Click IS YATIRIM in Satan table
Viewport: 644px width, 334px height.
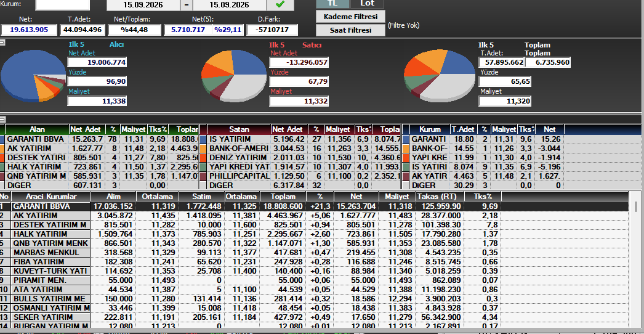click(230, 139)
